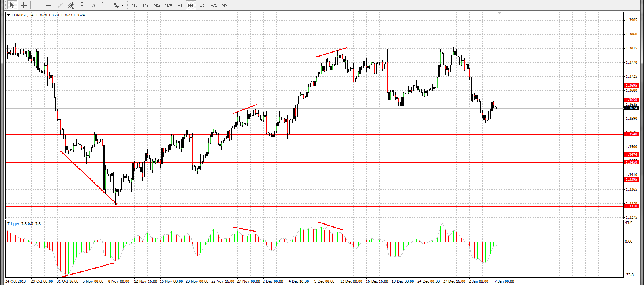Click the red 1.3474 price level label
Viewport: 644px width, 285px height.
click(631, 155)
